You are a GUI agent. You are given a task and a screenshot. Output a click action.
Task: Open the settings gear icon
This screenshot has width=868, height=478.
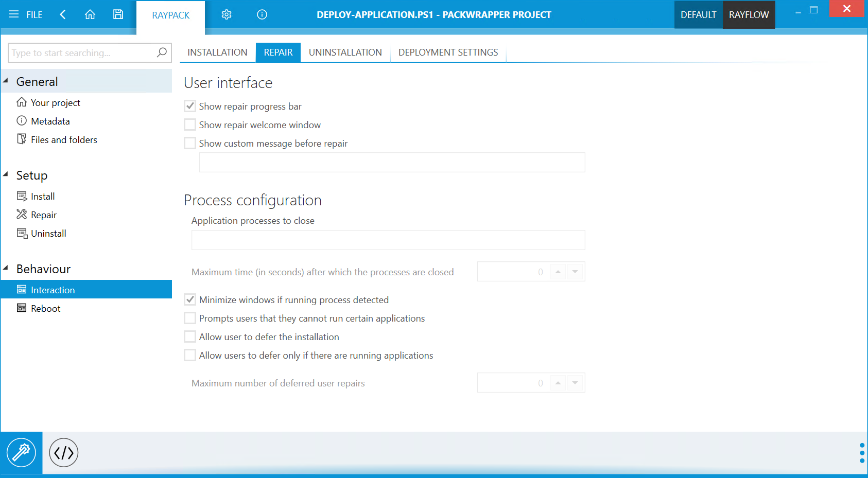pyautogui.click(x=227, y=14)
